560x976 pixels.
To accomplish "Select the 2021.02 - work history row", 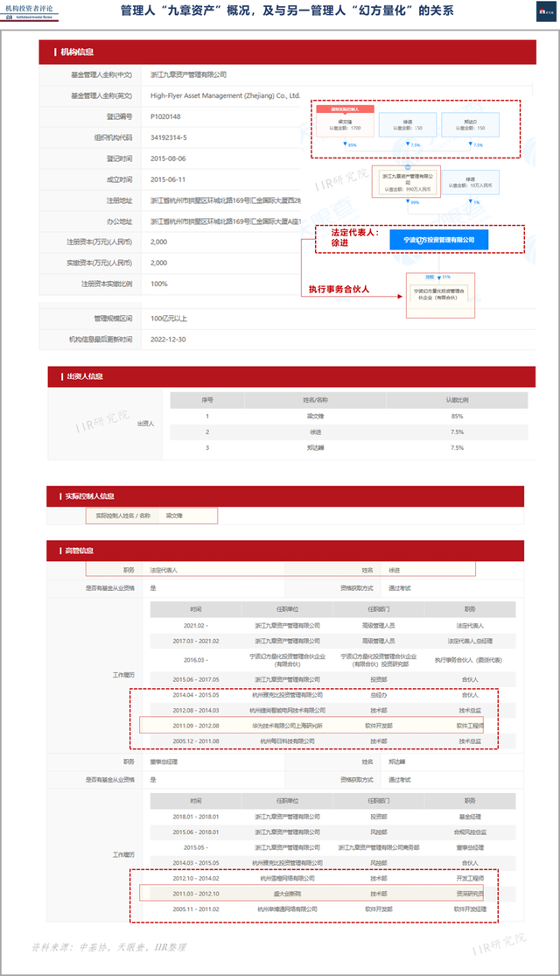I will click(x=332, y=626).
